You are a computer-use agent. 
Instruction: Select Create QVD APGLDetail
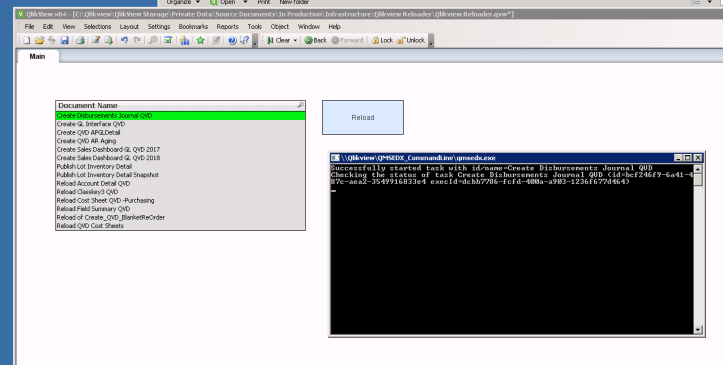(x=180, y=132)
